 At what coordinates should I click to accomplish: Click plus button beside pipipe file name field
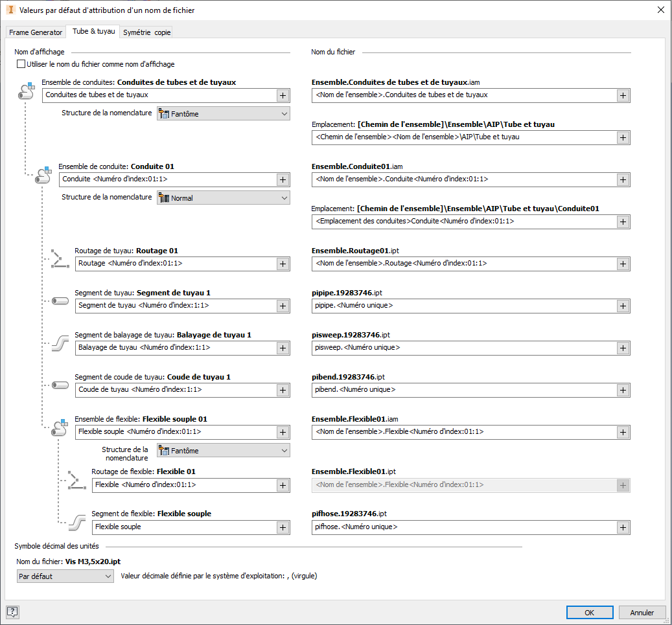point(622,306)
